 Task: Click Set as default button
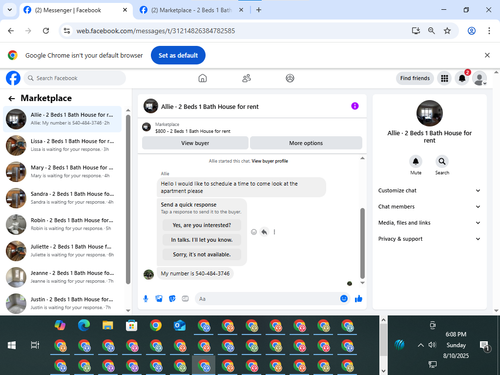pos(178,55)
